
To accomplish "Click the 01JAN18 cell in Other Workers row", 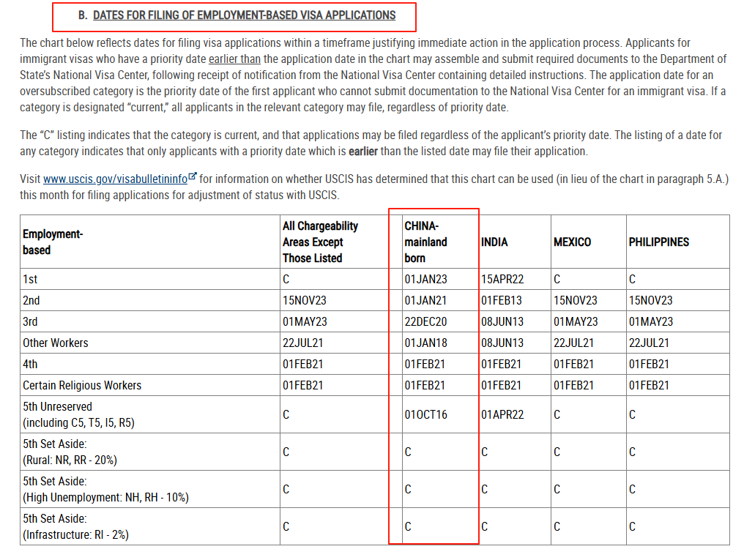I will pos(425,343).
